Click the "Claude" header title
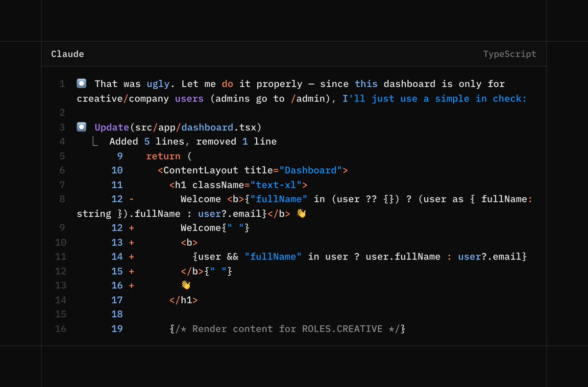Image resolution: width=588 pixels, height=387 pixels. (x=68, y=54)
